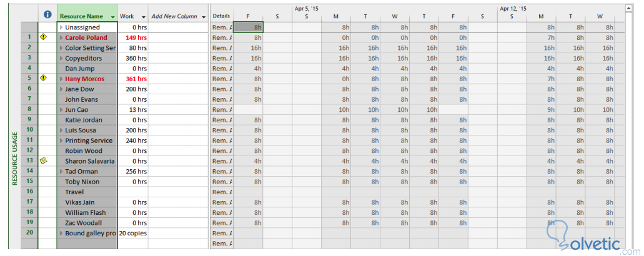Click the overallocation warning icon for Carole Poland

pos(43,37)
